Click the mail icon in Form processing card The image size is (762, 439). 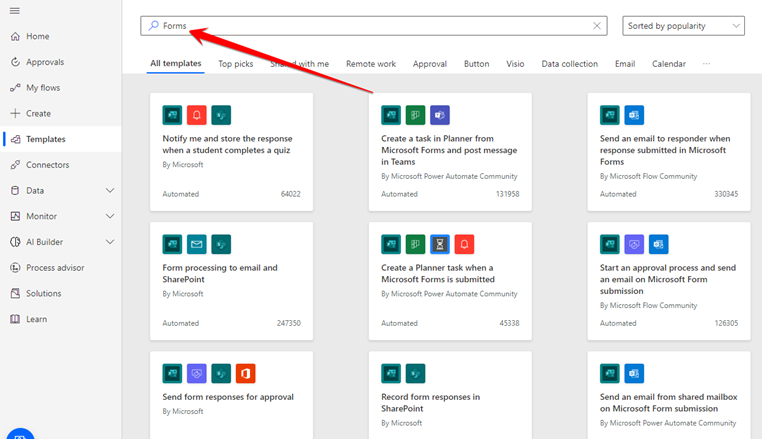197,245
